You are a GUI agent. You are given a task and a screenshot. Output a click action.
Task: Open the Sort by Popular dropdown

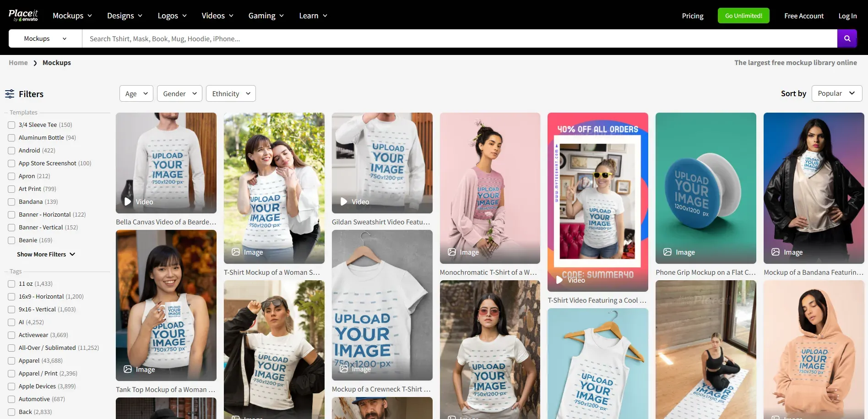tap(837, 93)
